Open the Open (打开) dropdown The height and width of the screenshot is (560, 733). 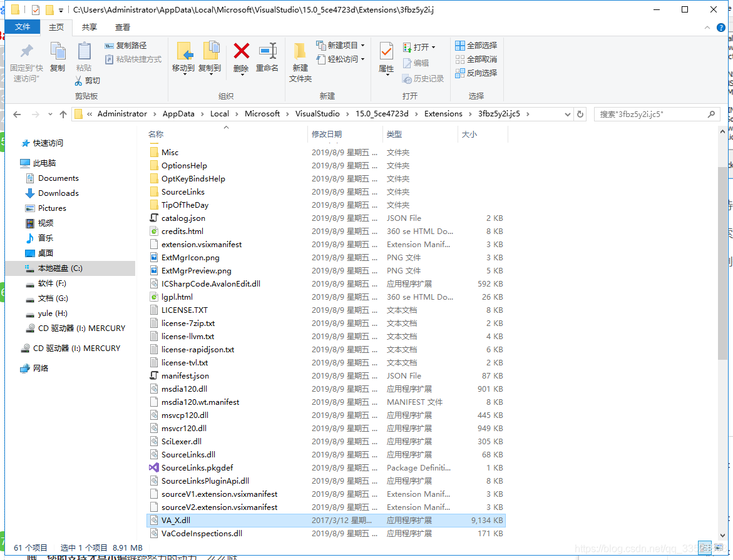point(419,47)
